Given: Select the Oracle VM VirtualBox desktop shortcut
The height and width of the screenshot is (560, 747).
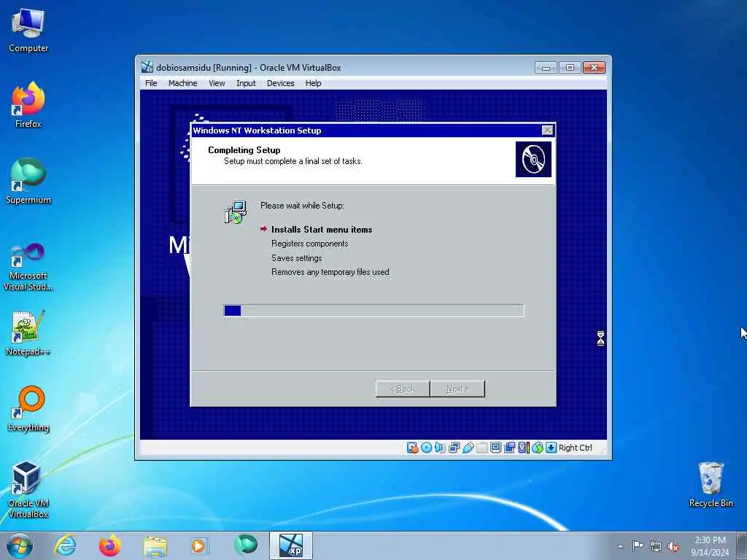Looking at the screenshot, I should (x=28, y=490).
